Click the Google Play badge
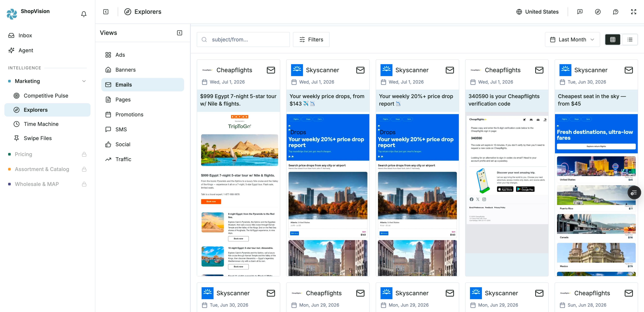The height and width of the screenshot is (312, 644). [525, 189]
